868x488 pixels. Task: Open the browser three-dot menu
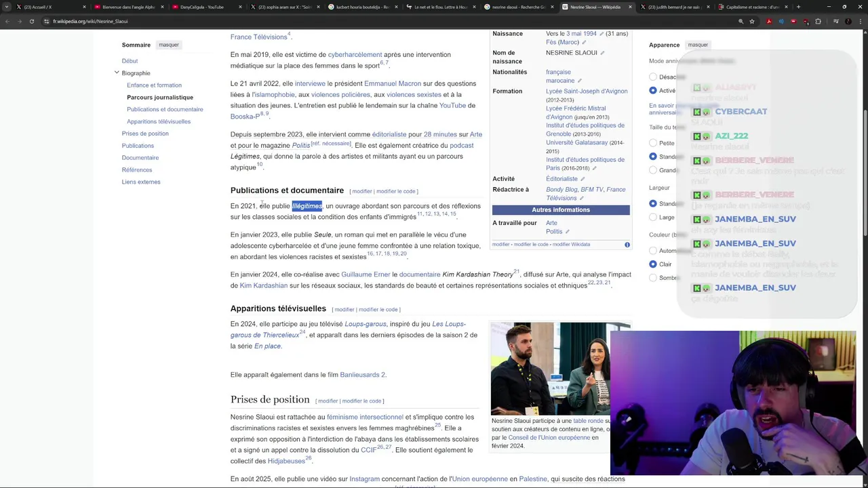click(x=860, y=21)
